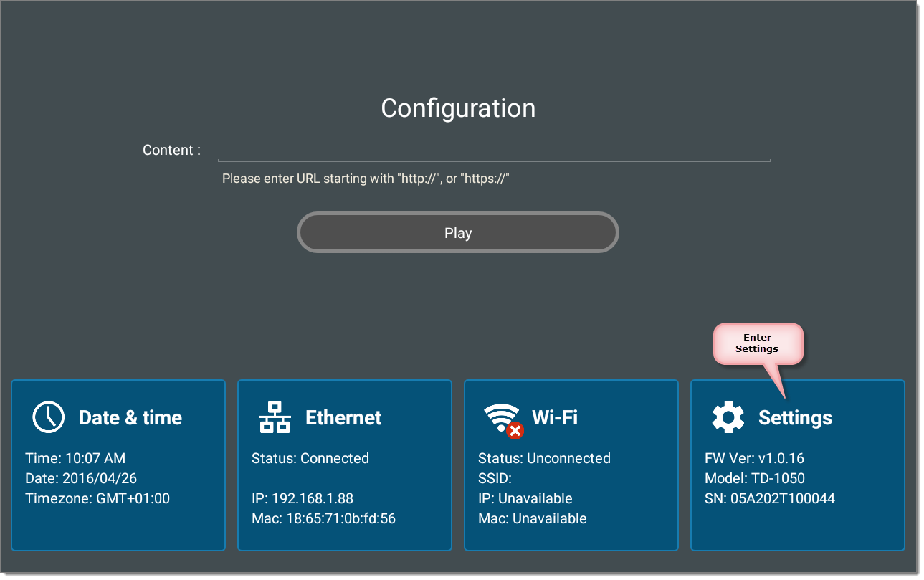Click the Ethernet IP 192.168.1.88 text
Viewport: 924px width, 580px height.
point(303,498)
